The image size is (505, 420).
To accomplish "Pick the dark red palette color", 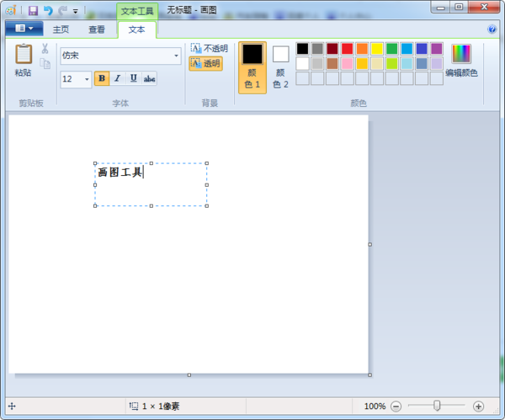I will point(332,49).
